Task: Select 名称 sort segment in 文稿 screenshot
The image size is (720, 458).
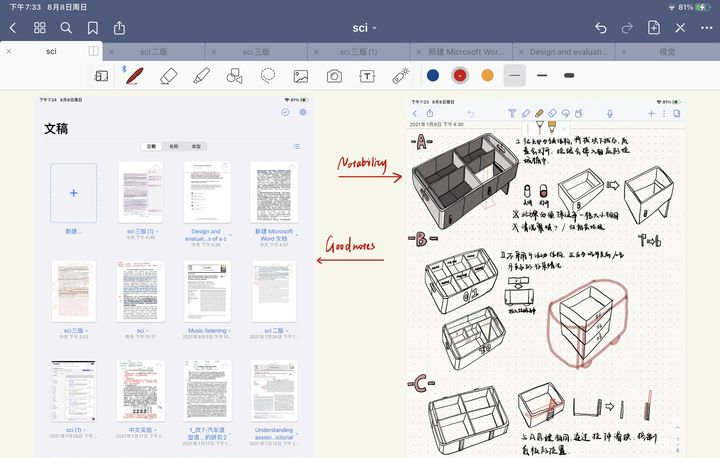Action: [x=174, y=147]
